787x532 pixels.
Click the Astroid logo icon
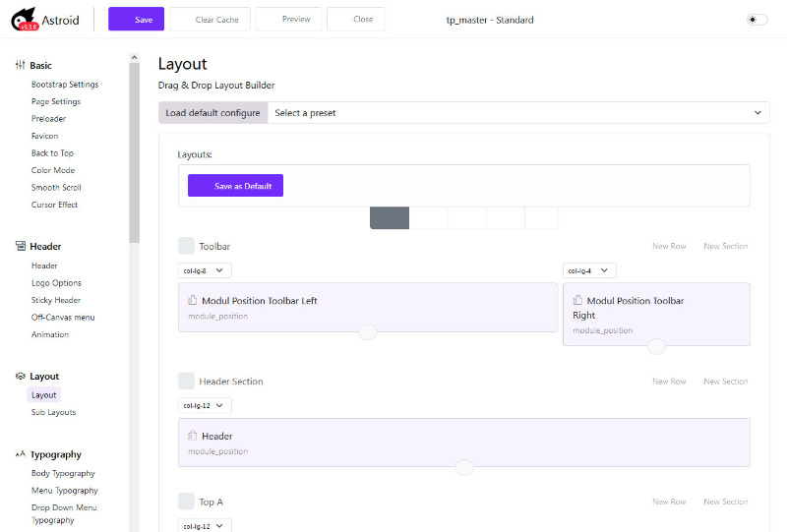point(24,20)
